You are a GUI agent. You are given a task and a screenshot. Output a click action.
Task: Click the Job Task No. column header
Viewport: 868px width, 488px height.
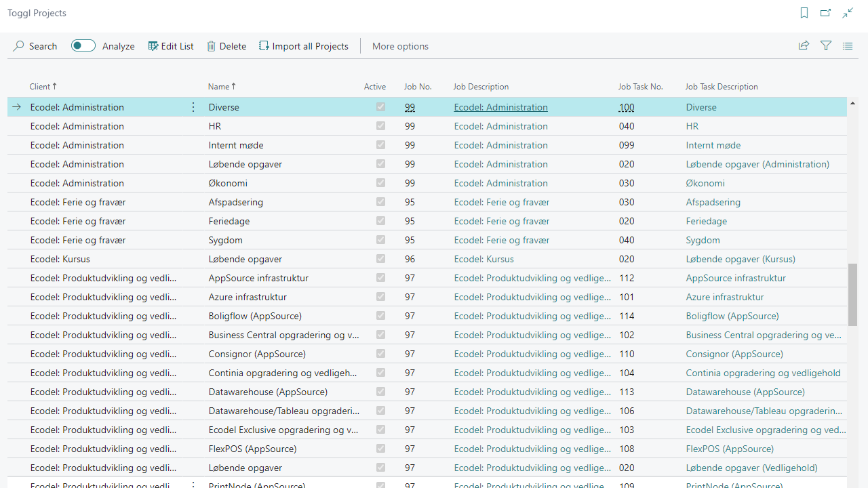click(640, 87)
